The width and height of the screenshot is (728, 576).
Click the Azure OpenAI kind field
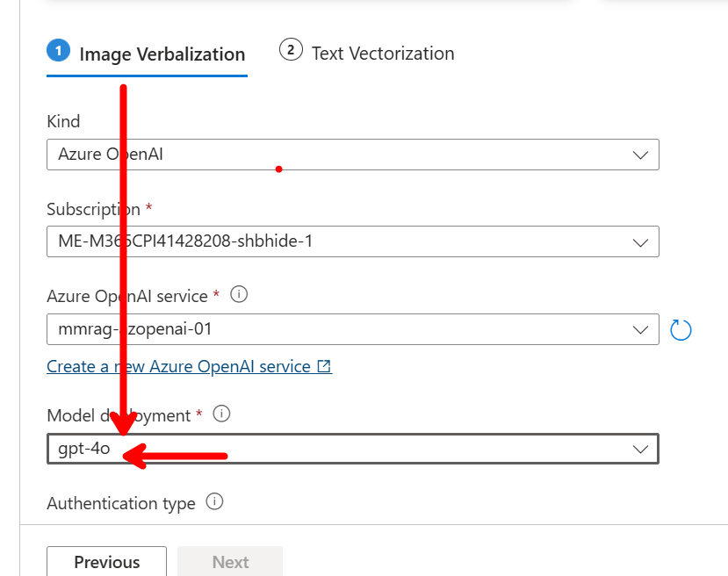(353, 154)
